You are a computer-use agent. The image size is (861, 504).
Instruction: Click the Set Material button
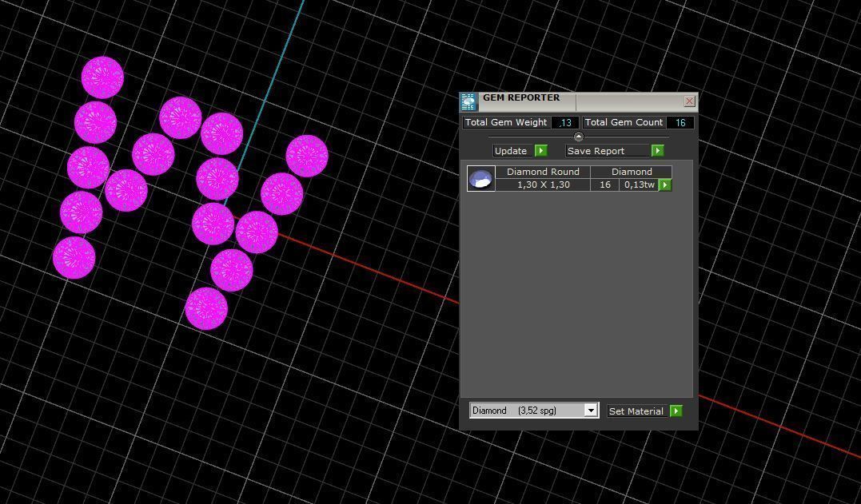(x=637, y=411)
